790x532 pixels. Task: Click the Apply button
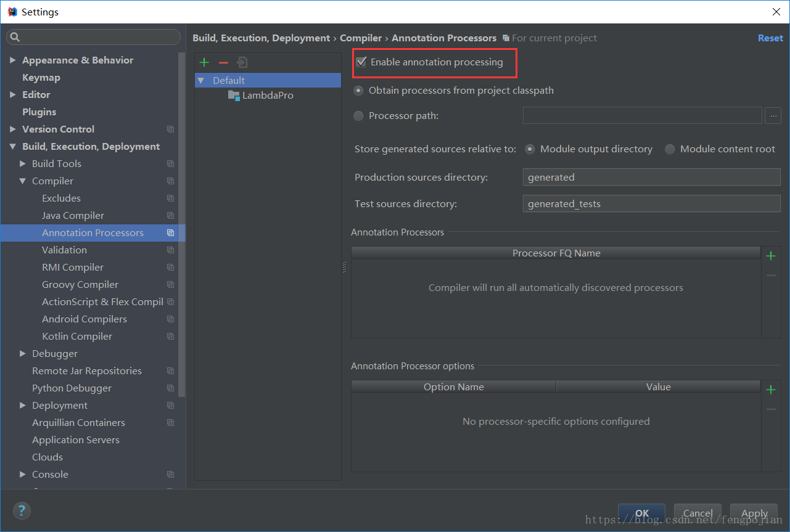coord(754,513)
